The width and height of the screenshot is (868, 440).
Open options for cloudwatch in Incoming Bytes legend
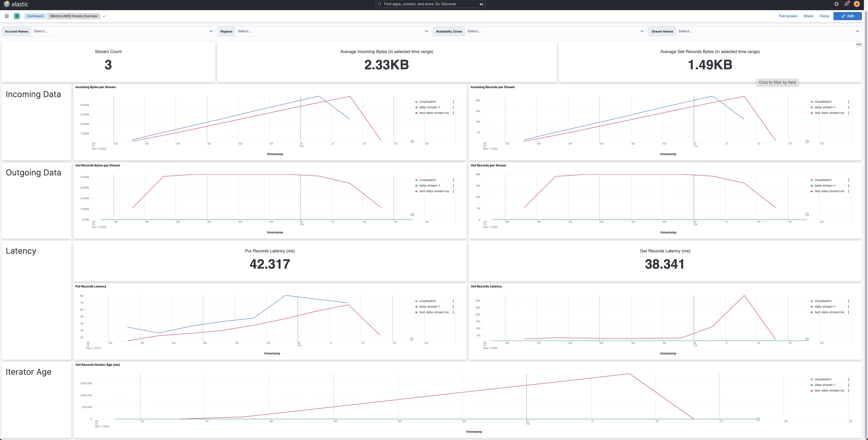coord(453,102)
